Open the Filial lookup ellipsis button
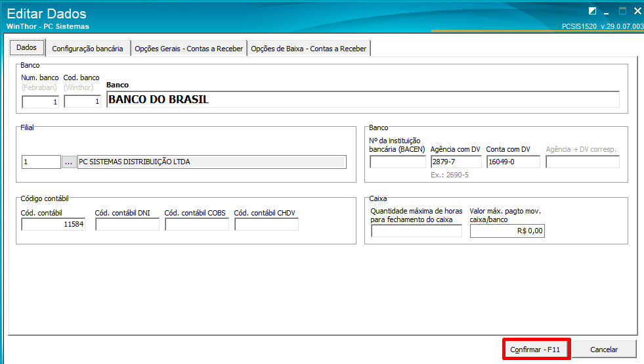 [68, 162]
